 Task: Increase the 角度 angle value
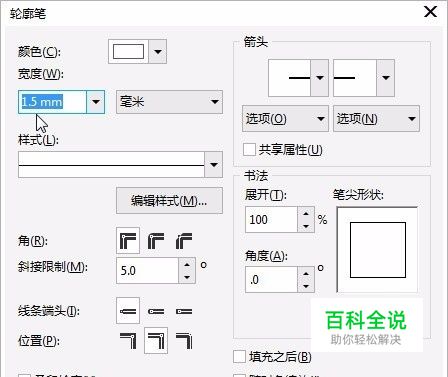coord(306,273)
